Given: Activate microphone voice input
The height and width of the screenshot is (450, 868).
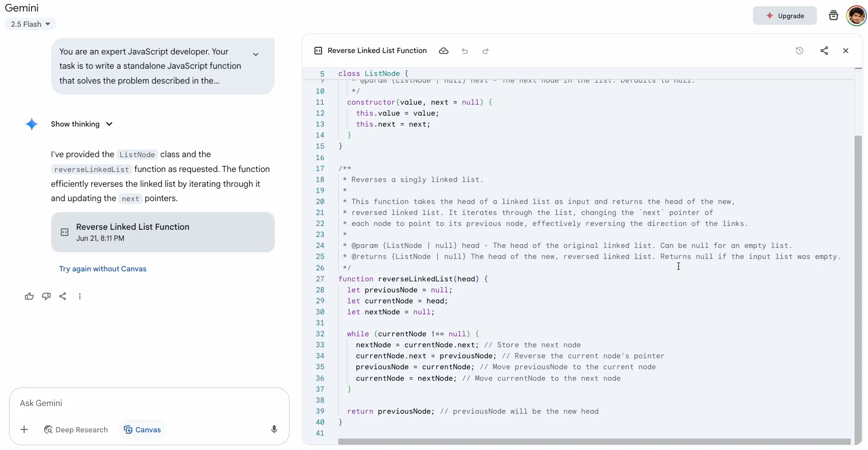Looking at the screenshot, I should pyautogui.click(x=274, y=429).
